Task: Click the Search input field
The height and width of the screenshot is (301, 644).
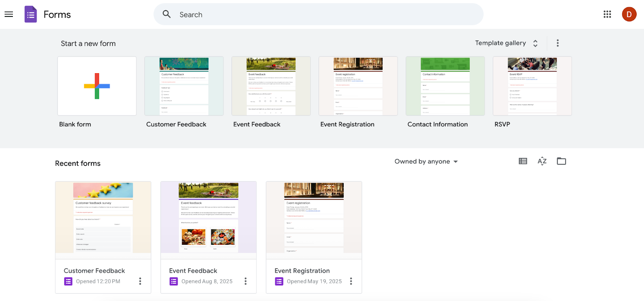Action: 318,14
